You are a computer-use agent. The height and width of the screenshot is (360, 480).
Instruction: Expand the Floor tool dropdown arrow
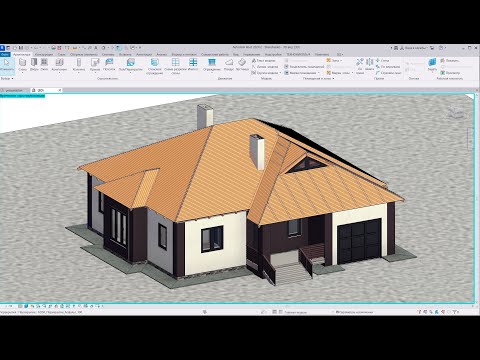pos(131,72)
